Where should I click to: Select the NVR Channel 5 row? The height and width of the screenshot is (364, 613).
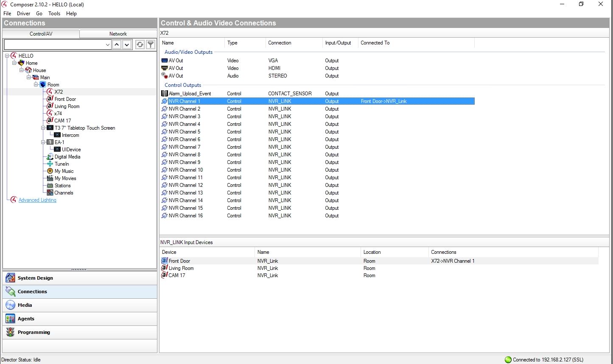point(184,132)
